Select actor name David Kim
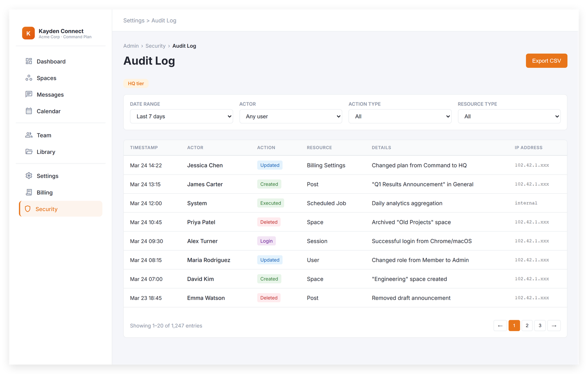Viewport: 588px width, 374px height. pyautogui.click(x=200, y=279)
